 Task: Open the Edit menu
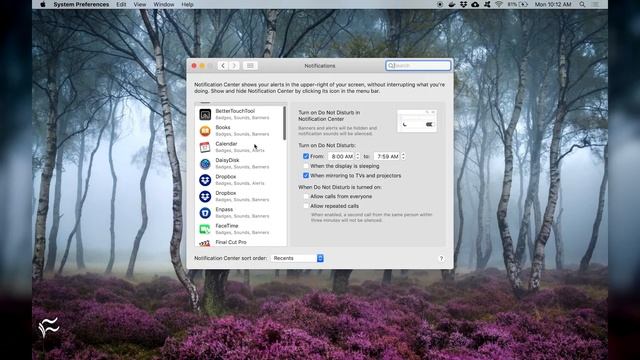point(121,4)
